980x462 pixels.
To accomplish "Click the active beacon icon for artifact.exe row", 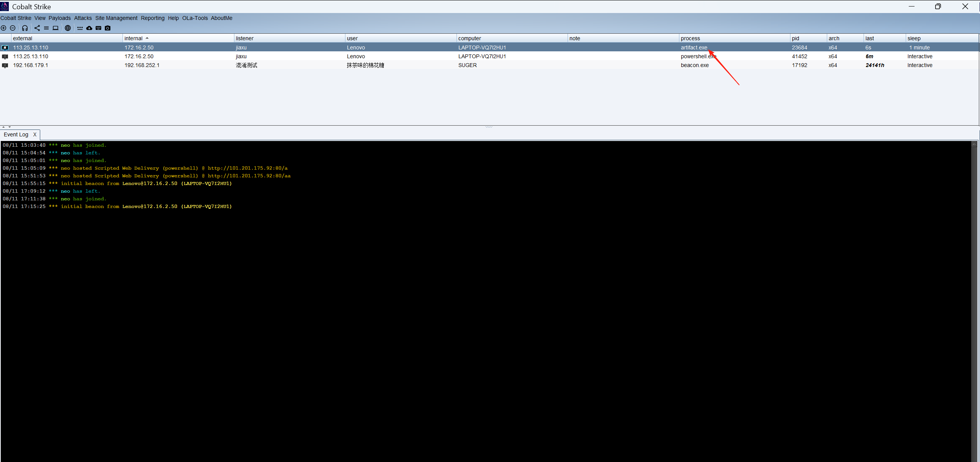I will point(5,48).
